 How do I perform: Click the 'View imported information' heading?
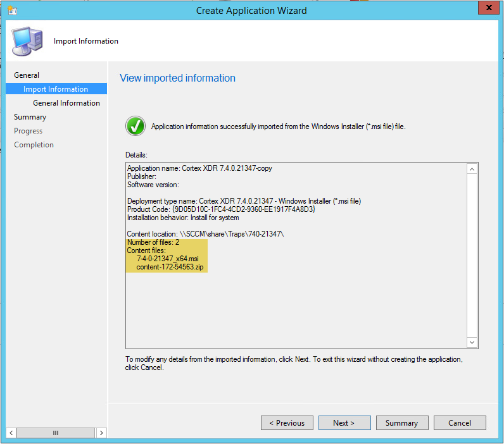click(x=177, y=78)
